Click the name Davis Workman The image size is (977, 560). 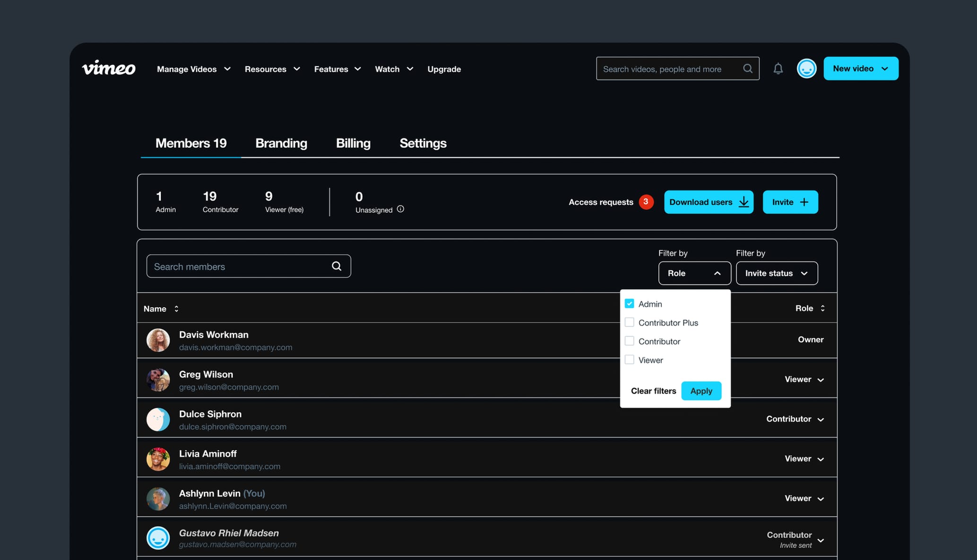coord(214,335)
